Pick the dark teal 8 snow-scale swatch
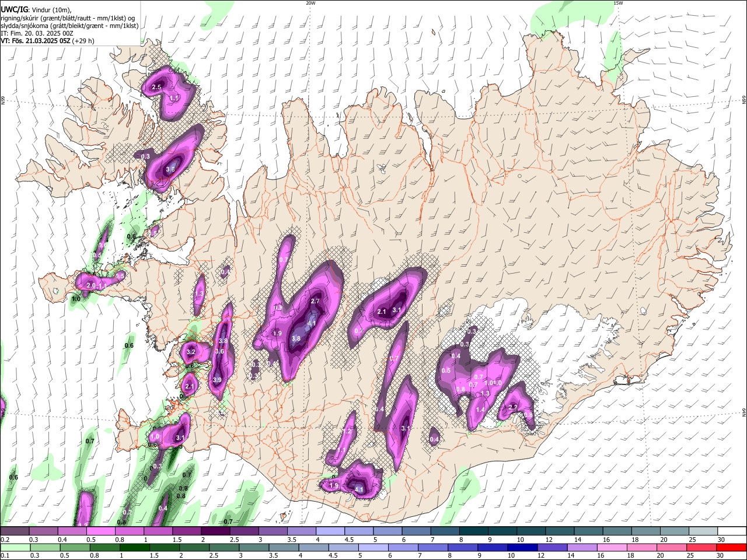The height and width of the screenshot is (560, 747). click(473, 531)
